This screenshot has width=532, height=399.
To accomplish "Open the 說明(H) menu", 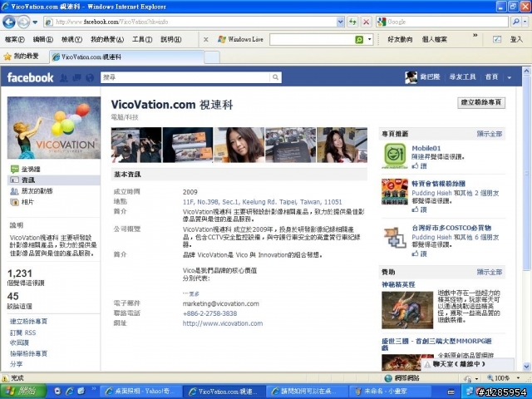I will [x=170, y=39].
